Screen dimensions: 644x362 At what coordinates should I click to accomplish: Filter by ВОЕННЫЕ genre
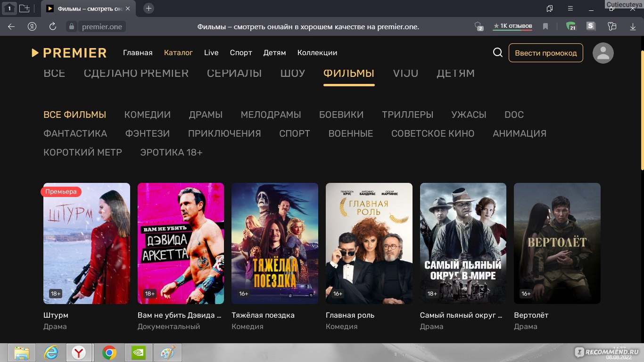351,133
